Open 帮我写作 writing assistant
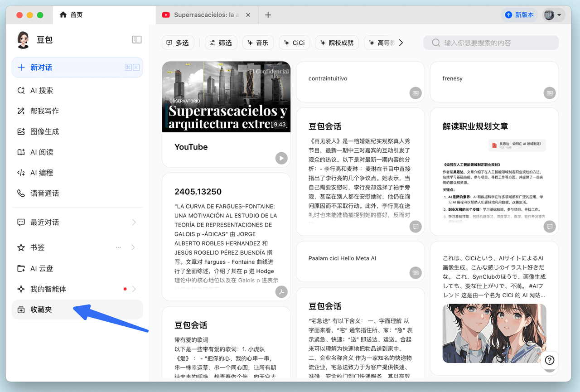580x392 pixels. click(x=44, y=111)
